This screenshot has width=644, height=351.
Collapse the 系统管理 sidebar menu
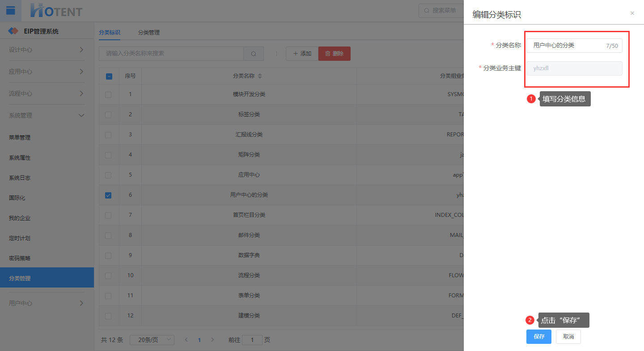coord(47,115)
